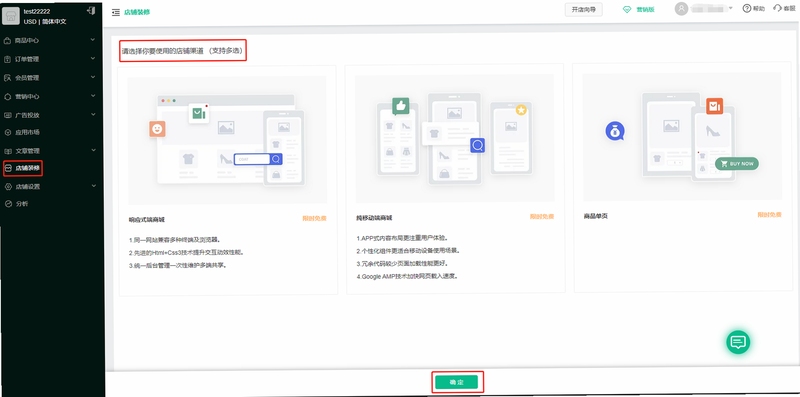Click the customer service headset icon
The height and width of the screenshot is (397, 800).
pyautogui.click(x=777, y=8)
